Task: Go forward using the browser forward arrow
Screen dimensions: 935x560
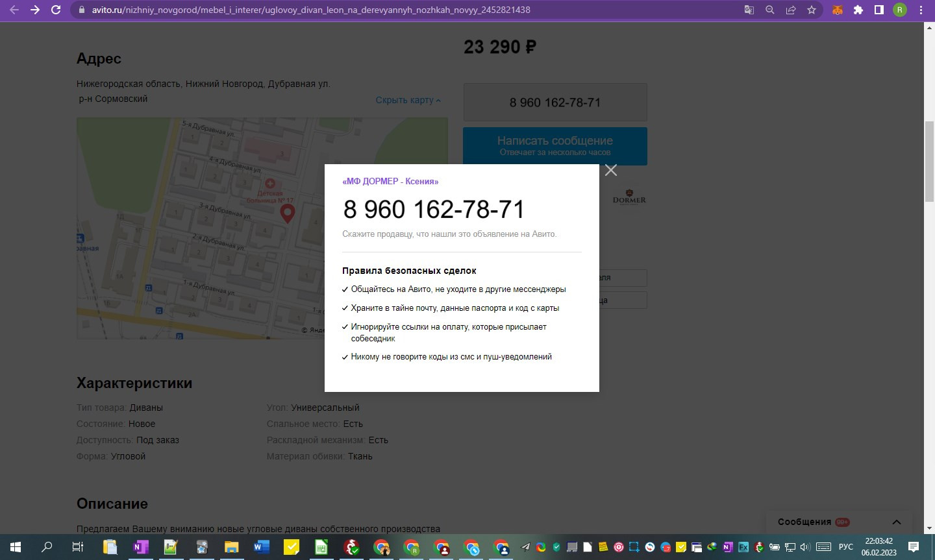Action: (x=35, y=10)
